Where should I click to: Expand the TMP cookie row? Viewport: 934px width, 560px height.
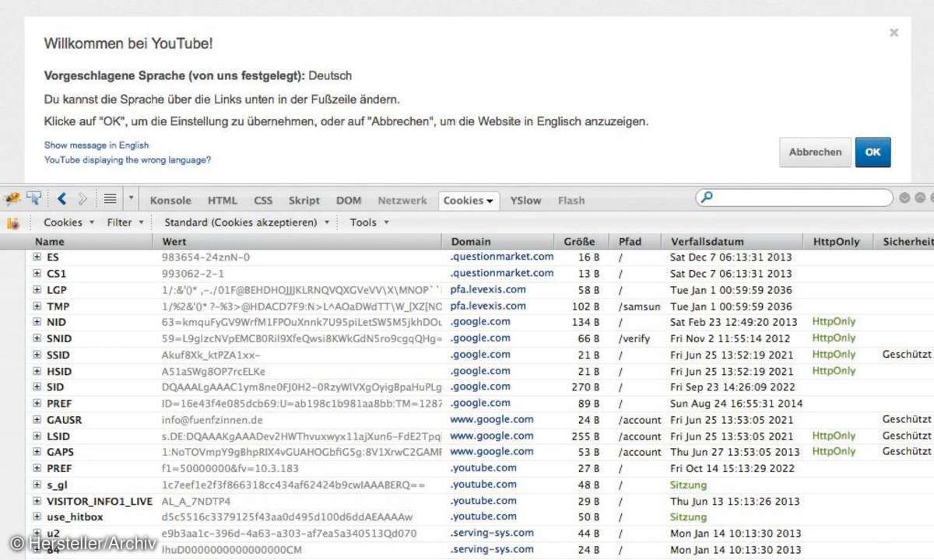coord(37,306)
